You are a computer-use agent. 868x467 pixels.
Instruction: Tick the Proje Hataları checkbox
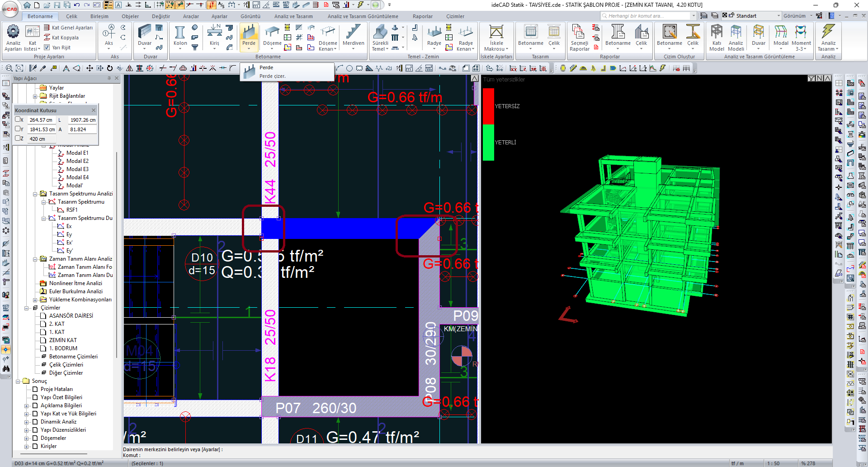pyautogui.click(x=35, y=389)
